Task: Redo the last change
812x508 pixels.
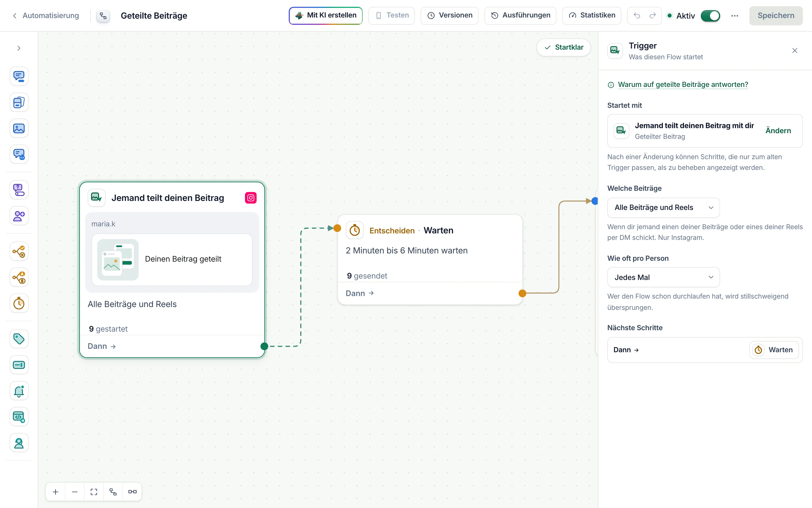Action: [653, 16]
